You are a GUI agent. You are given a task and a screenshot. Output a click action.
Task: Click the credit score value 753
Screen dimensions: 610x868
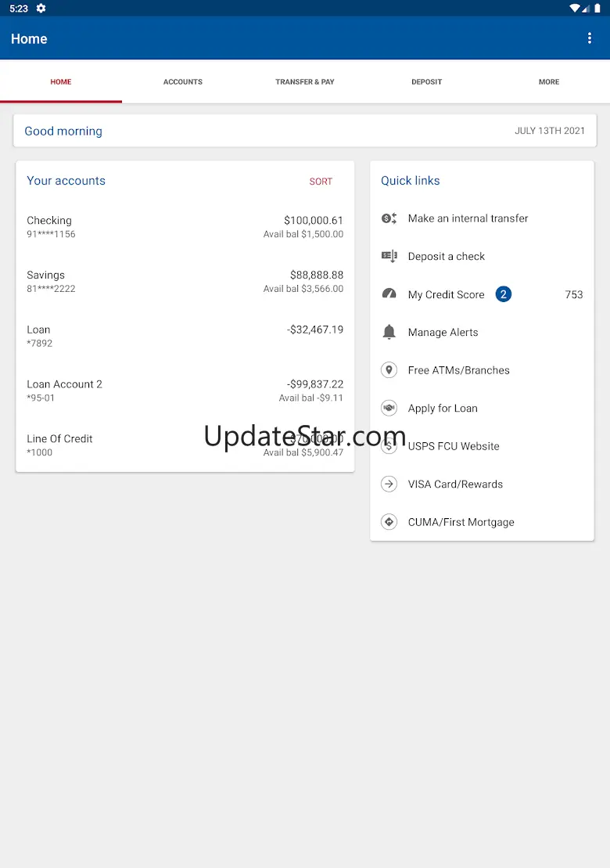click(574, 294)
